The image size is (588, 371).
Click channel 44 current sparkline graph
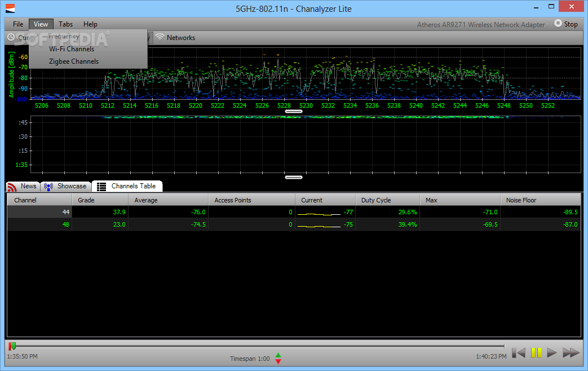click(x=319, y=214)
